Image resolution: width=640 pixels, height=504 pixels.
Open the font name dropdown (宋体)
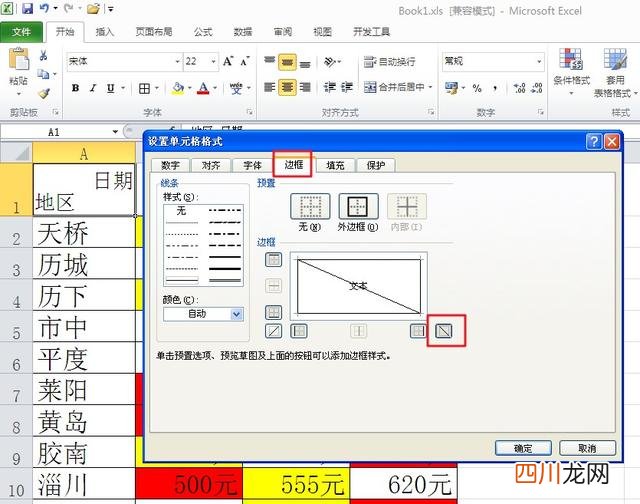[x=178, y=62]
